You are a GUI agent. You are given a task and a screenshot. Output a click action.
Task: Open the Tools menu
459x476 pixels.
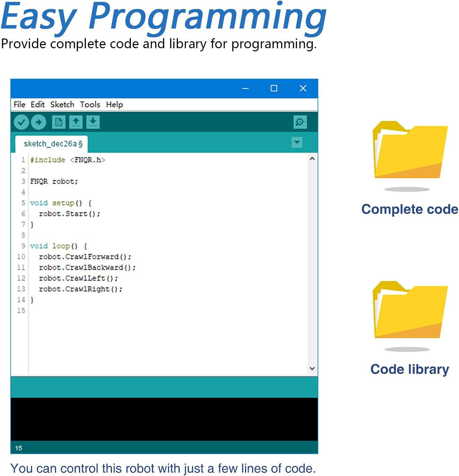point(90,104)
